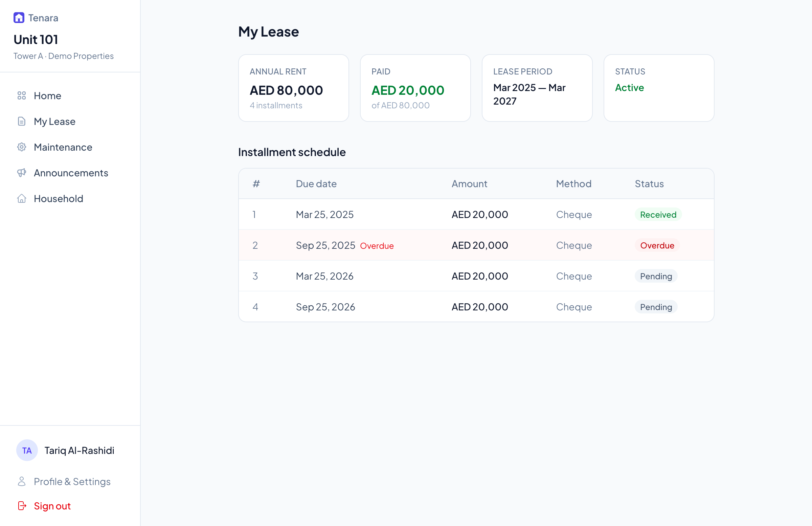Click the Pending badge for installment 3
The width and height of the screenshot is (812, 526).
(655, 276)
